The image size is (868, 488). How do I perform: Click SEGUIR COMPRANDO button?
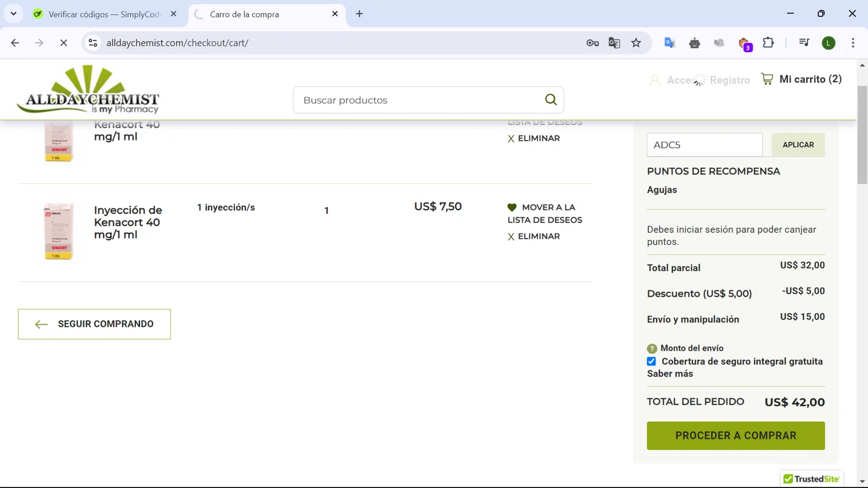click(x=94, y=324)
